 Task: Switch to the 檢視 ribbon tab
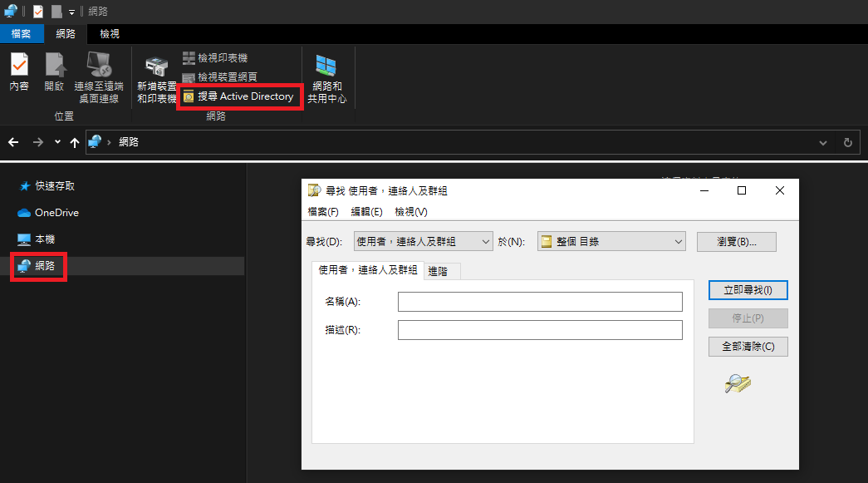click(110, 34)
